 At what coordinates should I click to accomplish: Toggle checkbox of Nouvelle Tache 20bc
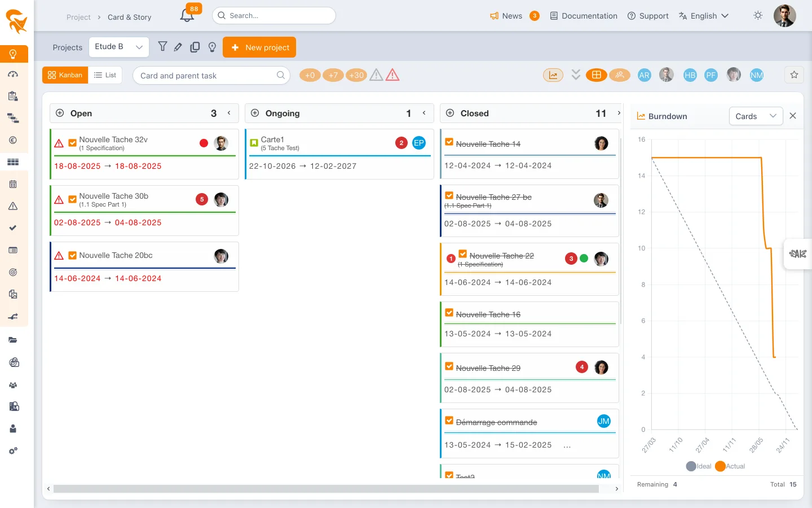[73, 255]
